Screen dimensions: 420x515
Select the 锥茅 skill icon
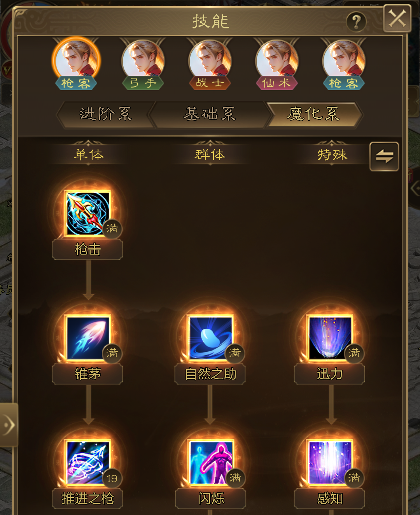pyautogui.click(x=87, y=337)
